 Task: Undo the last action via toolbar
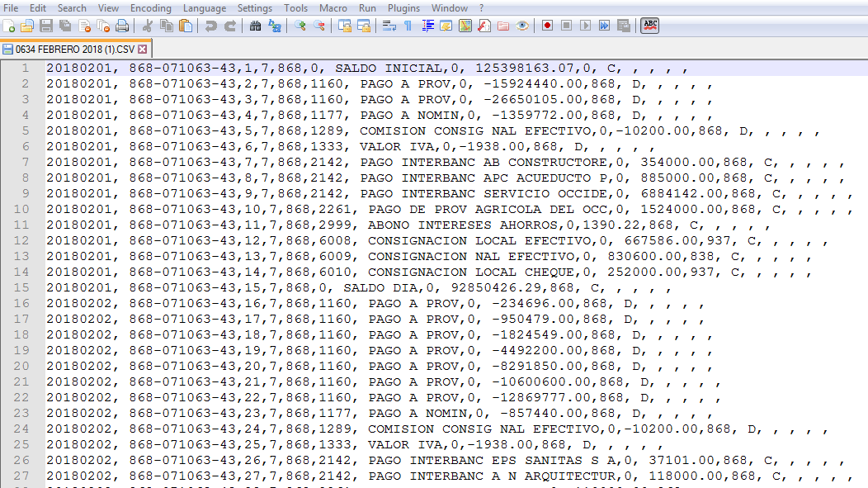pos(211,26)
